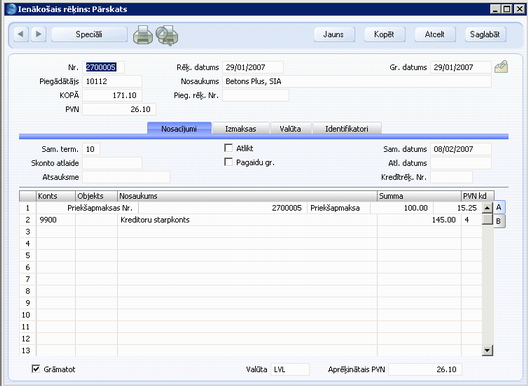528x386 pixels.
Task: Click app icon in title bar
Action: [11, 9]
